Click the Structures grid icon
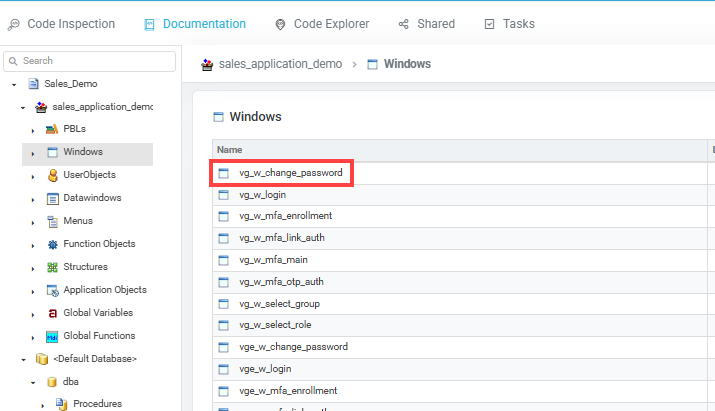 52,267
